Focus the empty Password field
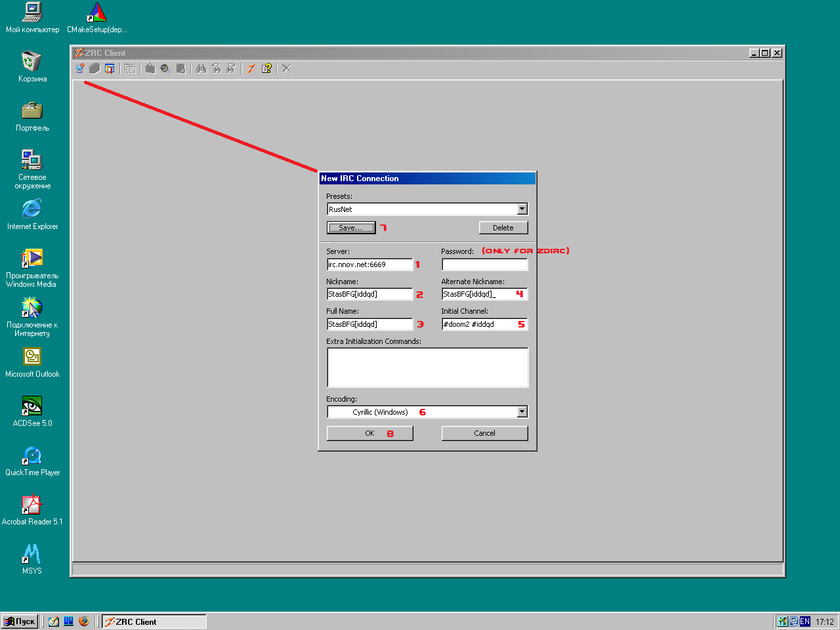The width and height of the screenshot is (840, 630). tap(484, 264)
